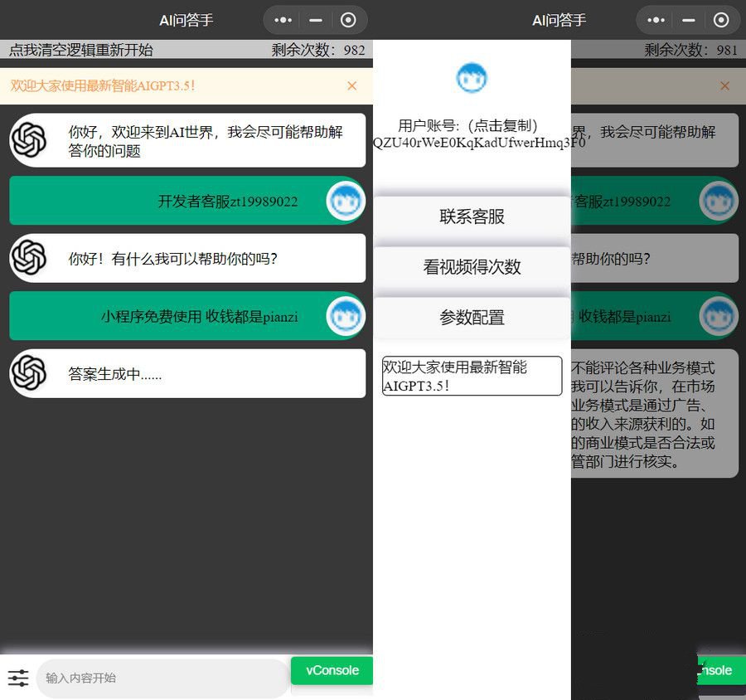This screenshot has height=700, width=746.
Task: Click the blue avatar beside 小程序免费使用 message
Action: click(x=346, y=316)
